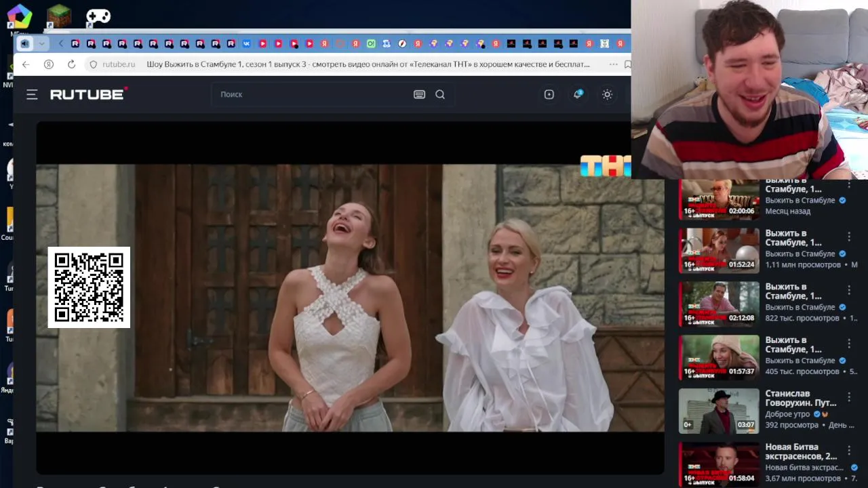
Task: Open 'Станислав Говорухин. Пут...' video title
Action: point(801,399)
